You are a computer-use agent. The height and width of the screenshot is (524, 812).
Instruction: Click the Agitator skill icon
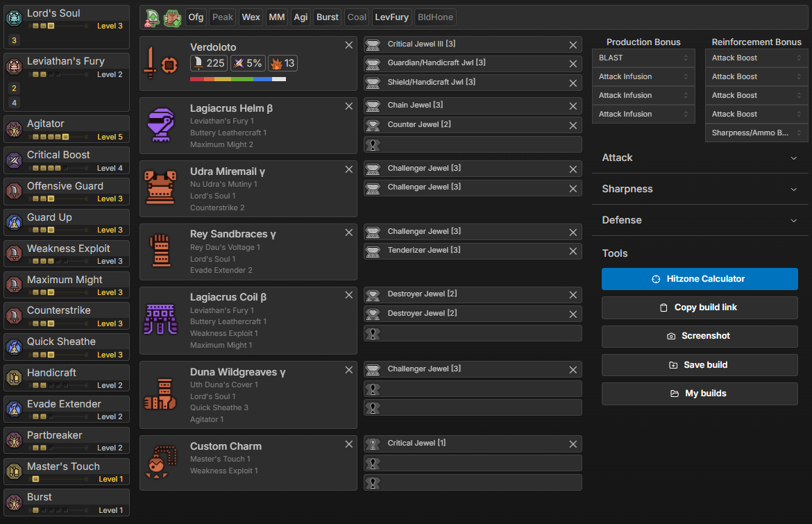[x=14, y=129]
